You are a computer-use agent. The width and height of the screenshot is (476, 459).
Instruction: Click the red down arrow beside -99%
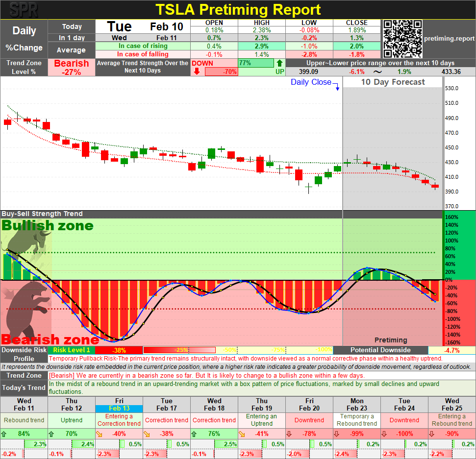337,434
